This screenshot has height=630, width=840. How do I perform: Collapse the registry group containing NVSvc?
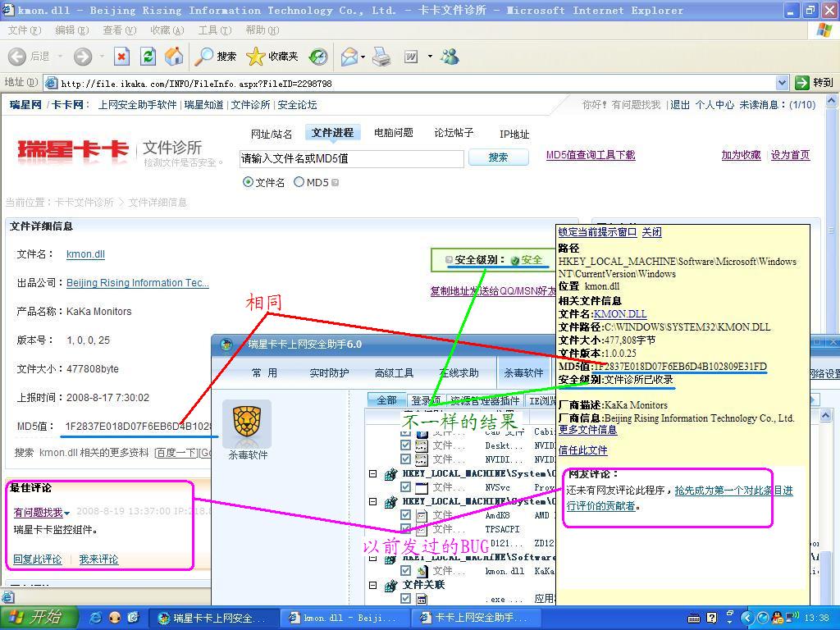[373, 474]
